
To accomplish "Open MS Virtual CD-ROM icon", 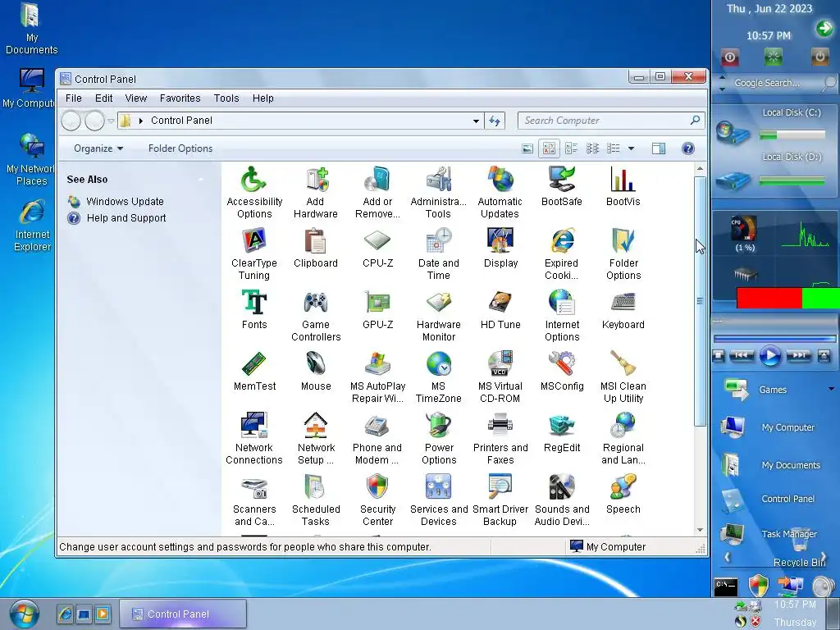I will tap(500, 377).
